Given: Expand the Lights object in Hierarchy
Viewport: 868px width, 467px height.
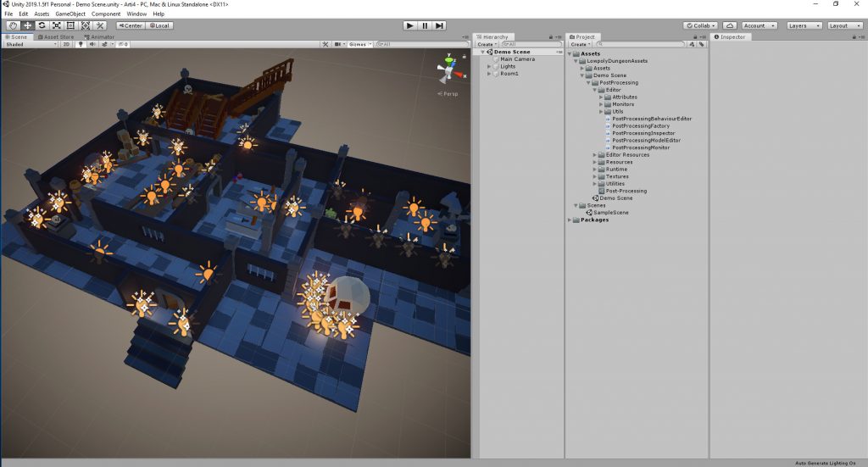Looking at the screenshot, I should (489, 66).
